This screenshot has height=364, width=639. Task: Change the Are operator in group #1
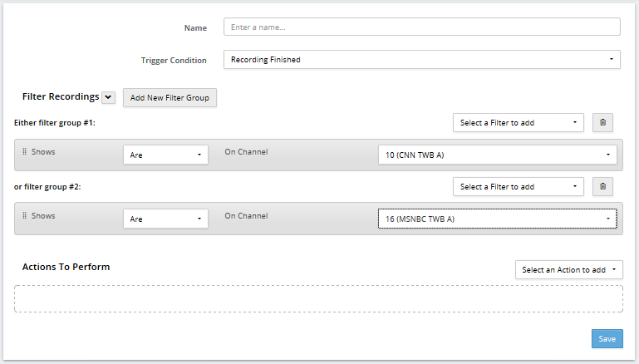[165, 155]
